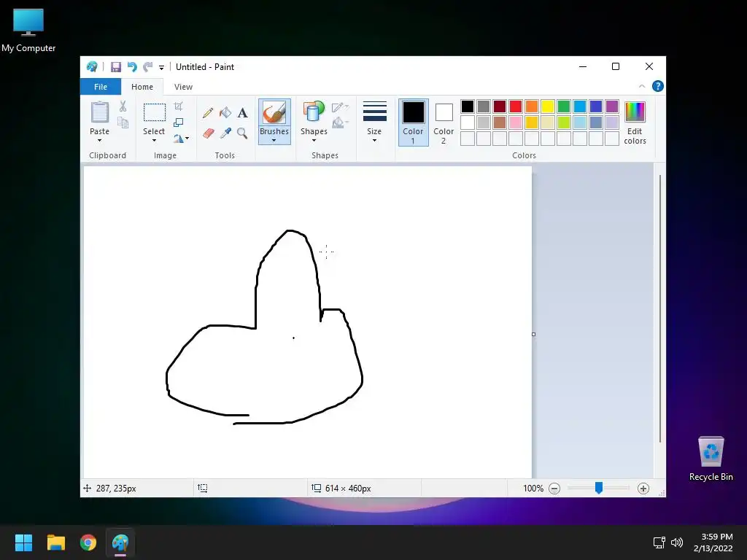747x560 pixels.
Task: Undo the last action
Action: pyautogui.click(x=132, y=67)
